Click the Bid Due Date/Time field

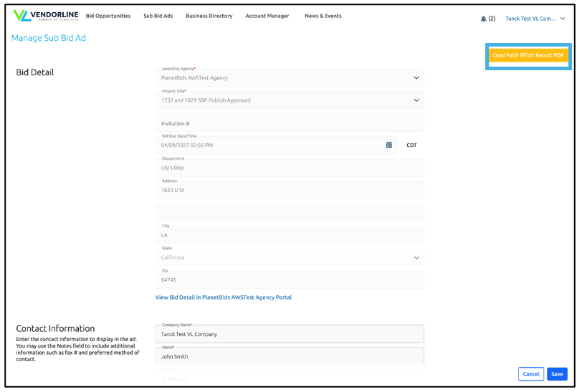pyautogui.click(x=276, y=145)
